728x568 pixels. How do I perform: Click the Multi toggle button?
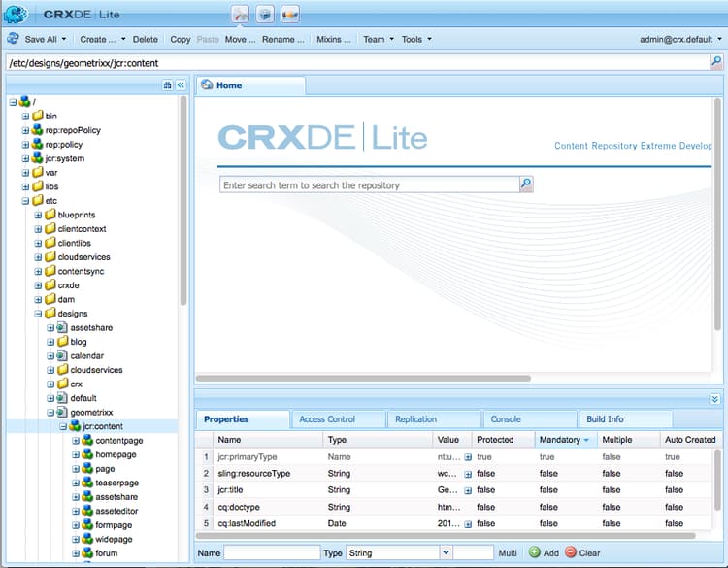point(508,552)
